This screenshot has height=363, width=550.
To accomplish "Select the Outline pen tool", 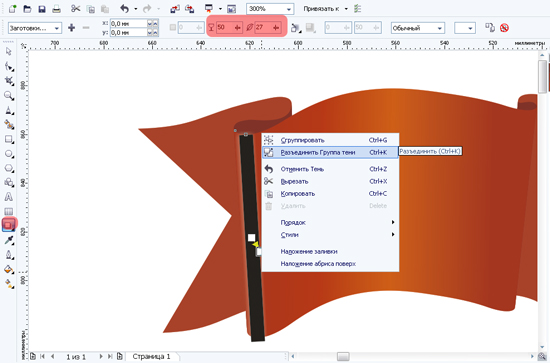I will pos(9,255).
